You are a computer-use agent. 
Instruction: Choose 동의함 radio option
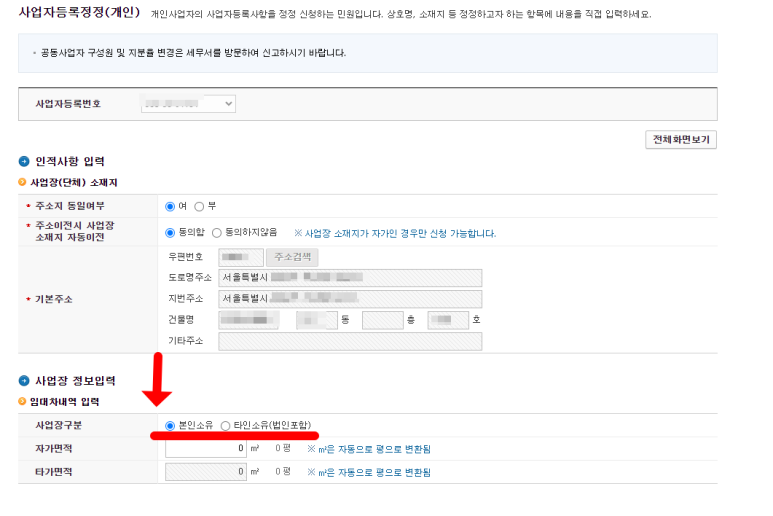click(170, 233)
